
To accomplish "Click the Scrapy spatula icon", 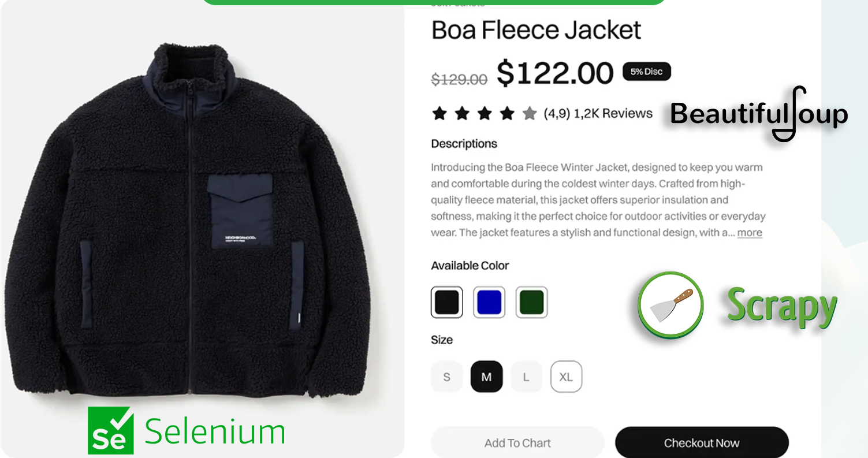I will (670, 305).
